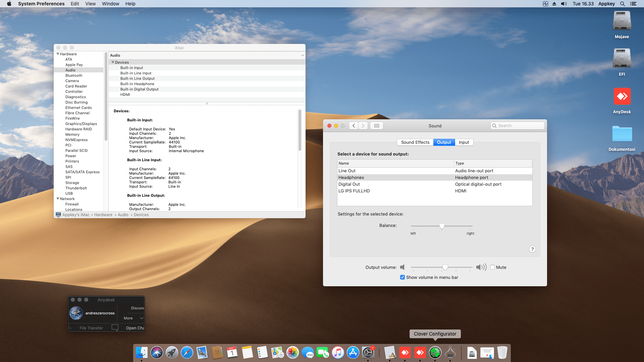Click the Sound preferences search field
This screenshot has height=362, width=644.
pyautogui.click(x=517, y=126)
